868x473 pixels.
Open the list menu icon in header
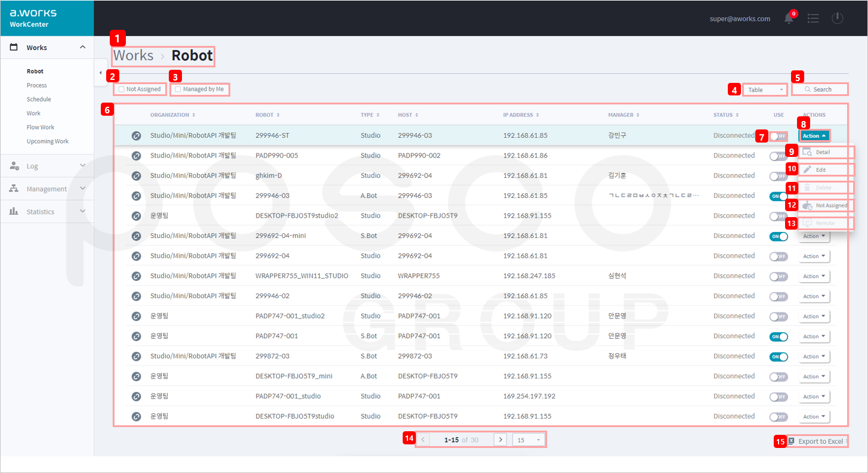(813, 18)
